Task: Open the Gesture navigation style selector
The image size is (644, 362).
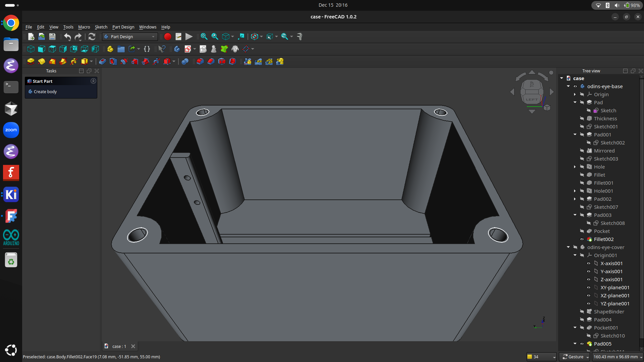Action: point(574,357)
